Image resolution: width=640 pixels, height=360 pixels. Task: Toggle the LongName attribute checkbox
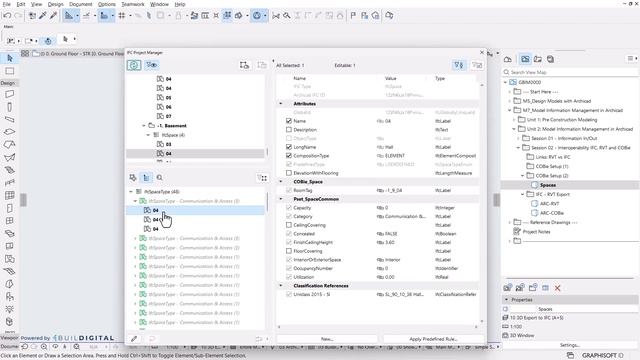[x=289, y=147]
